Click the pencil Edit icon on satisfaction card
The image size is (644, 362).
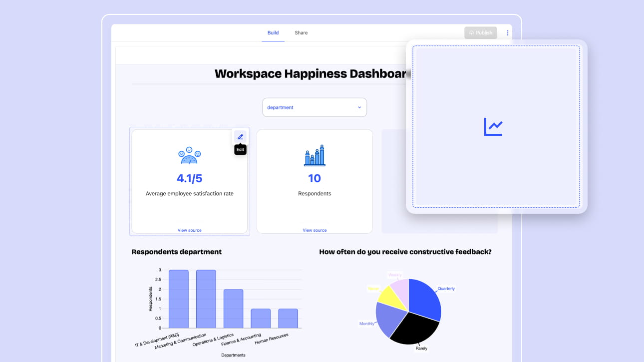tap(240, 137)
